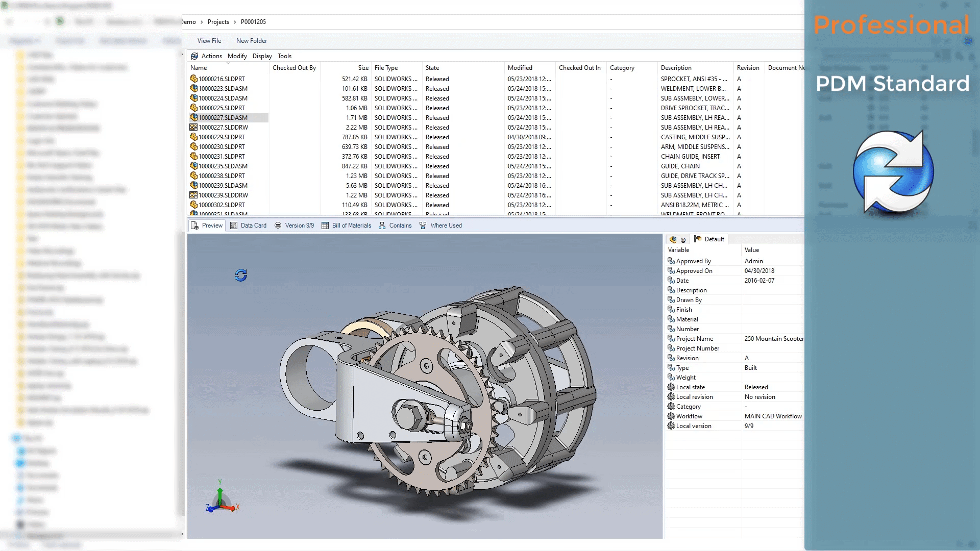Click the gear icon next to Workflow
Screen dimensions: 980x551
point(671,416)
